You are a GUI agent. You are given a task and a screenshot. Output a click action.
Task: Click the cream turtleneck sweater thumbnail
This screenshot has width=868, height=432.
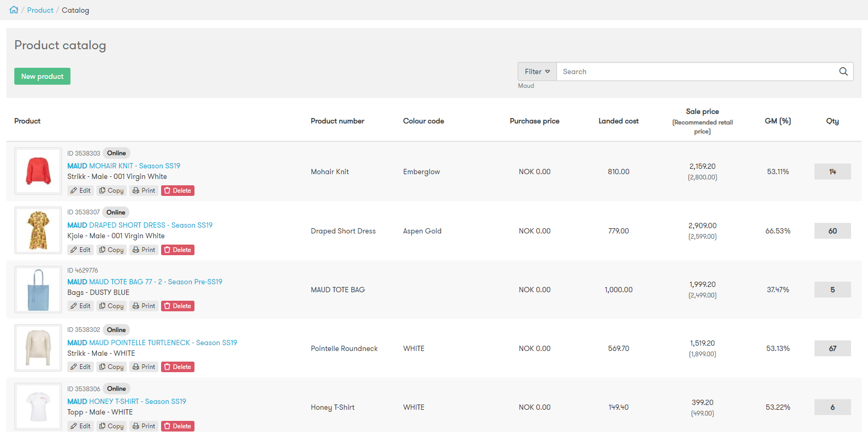coord(38,348)
